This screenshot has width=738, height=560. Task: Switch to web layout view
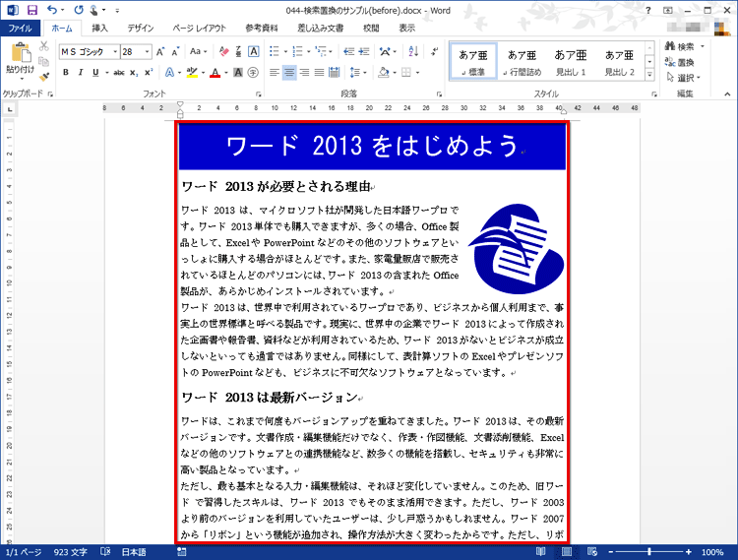592,551
